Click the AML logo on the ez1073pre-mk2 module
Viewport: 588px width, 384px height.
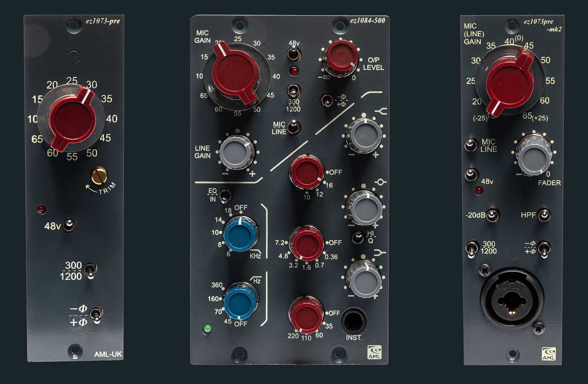coord(549,354)
